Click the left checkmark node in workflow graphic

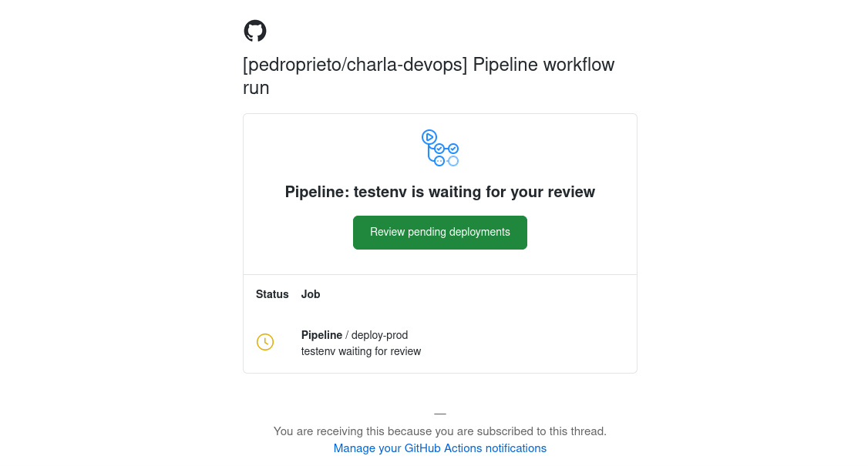tap(439, 149)
